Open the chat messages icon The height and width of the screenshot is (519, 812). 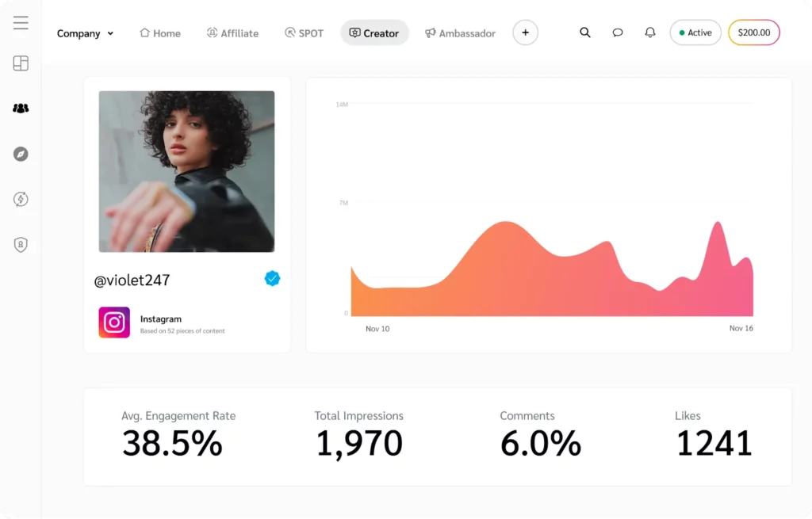pos(618,32)
